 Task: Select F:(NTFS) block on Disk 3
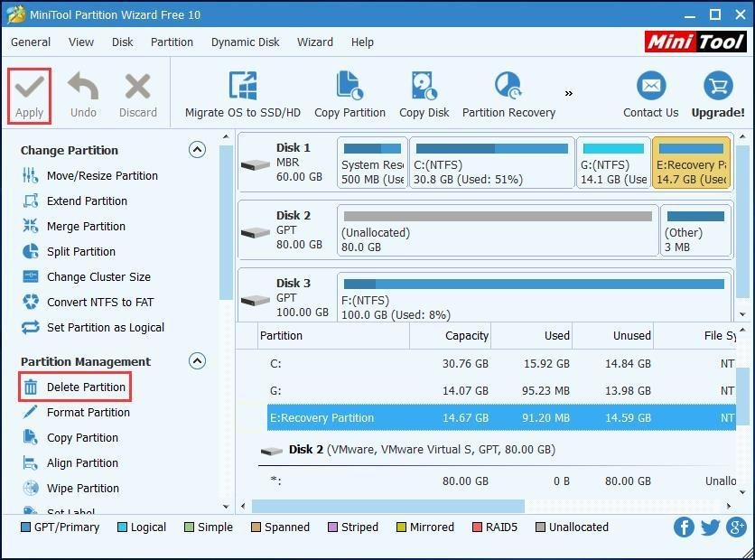click(535, 296)
